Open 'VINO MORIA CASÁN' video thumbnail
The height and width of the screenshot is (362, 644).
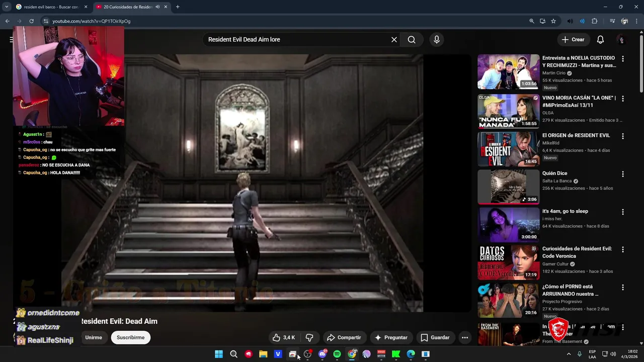coord(508,111)
